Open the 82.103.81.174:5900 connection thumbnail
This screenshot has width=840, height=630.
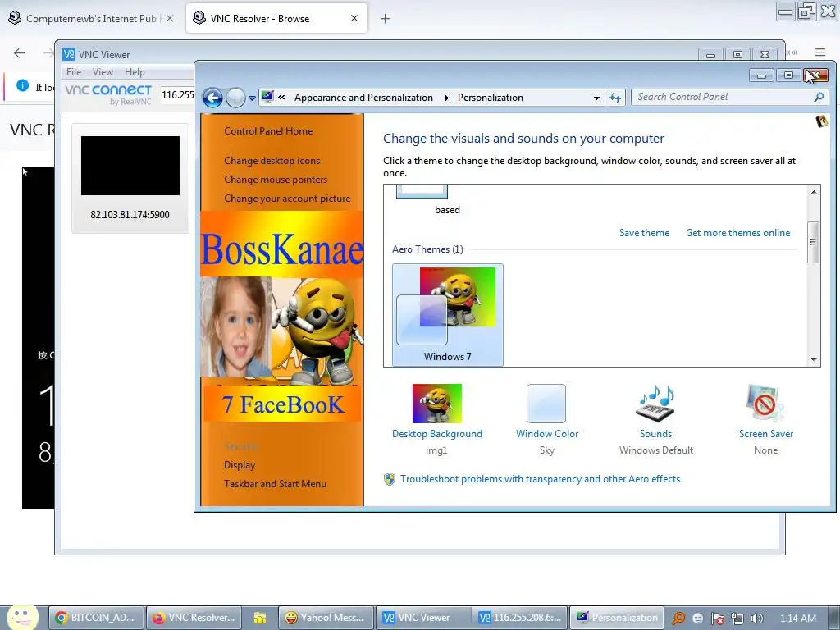coord(130,178)
